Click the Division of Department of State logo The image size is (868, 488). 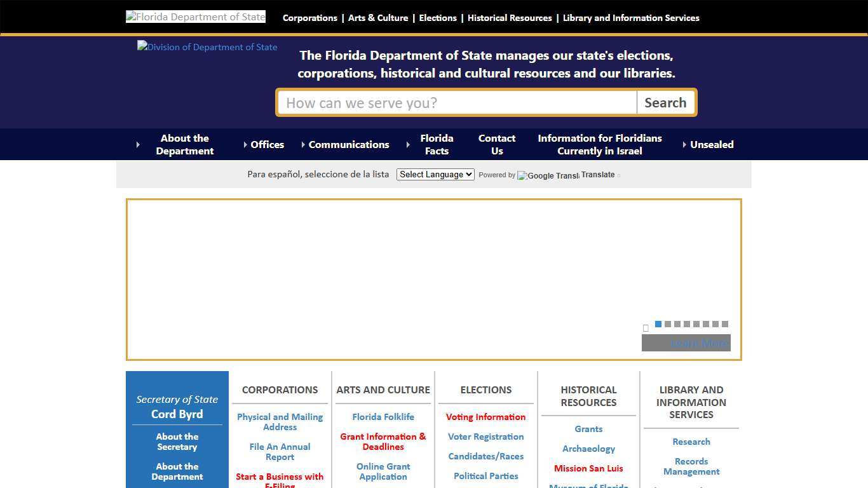pyautogui.click(x=207, y=47)
